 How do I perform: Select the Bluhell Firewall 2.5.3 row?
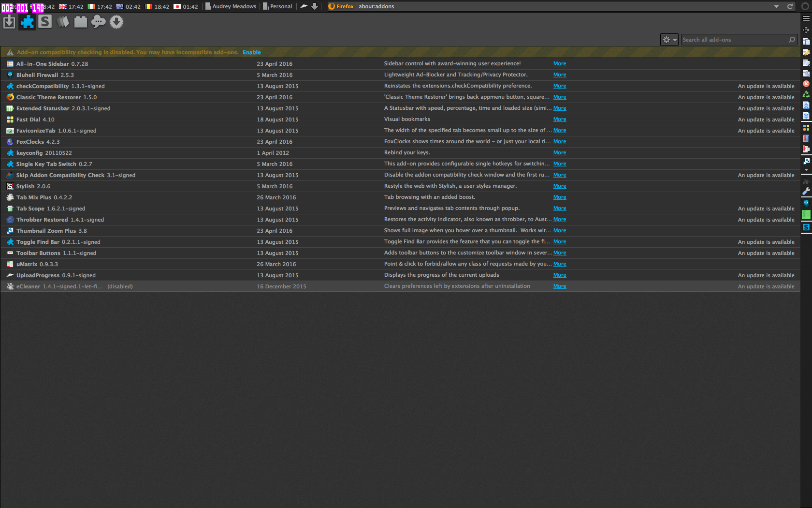tap(400, 75)
